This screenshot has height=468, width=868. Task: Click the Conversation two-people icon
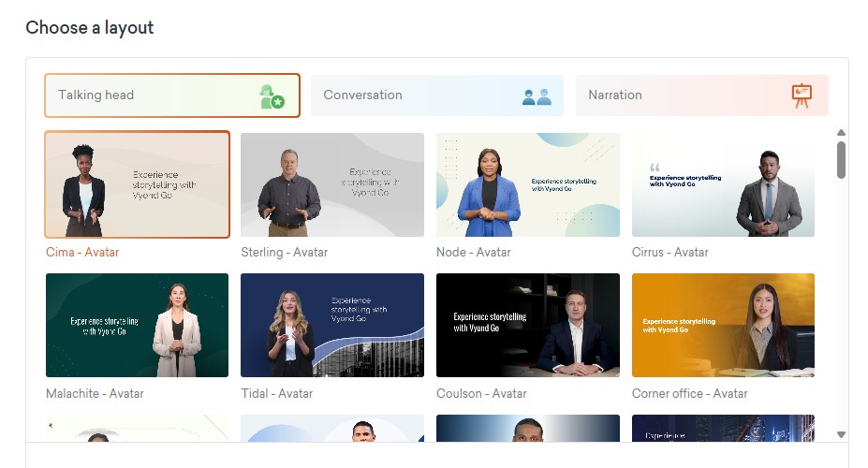(x=537, y=95)
